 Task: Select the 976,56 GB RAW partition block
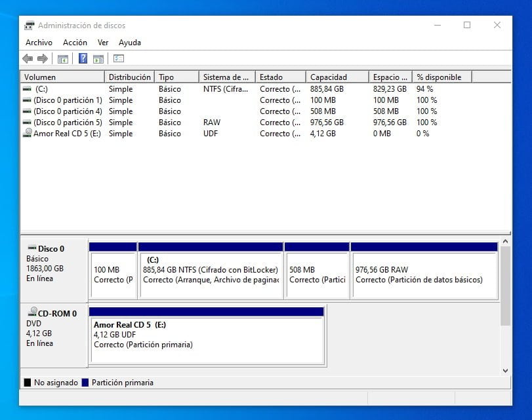424,271
